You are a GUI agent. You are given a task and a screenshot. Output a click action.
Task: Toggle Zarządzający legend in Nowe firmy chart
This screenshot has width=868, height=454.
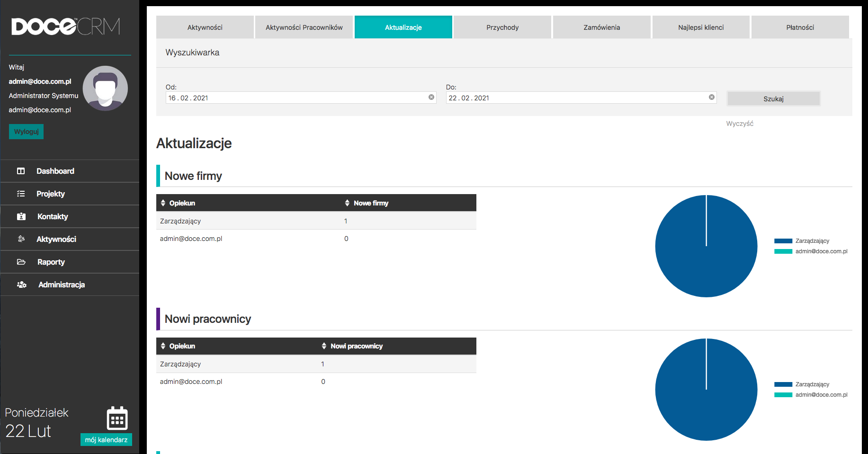802,241
